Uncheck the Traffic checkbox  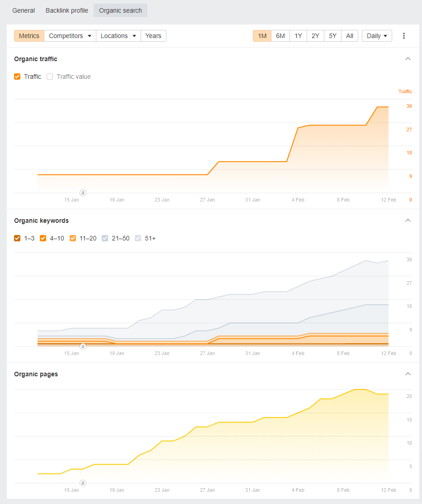[18, 77]
